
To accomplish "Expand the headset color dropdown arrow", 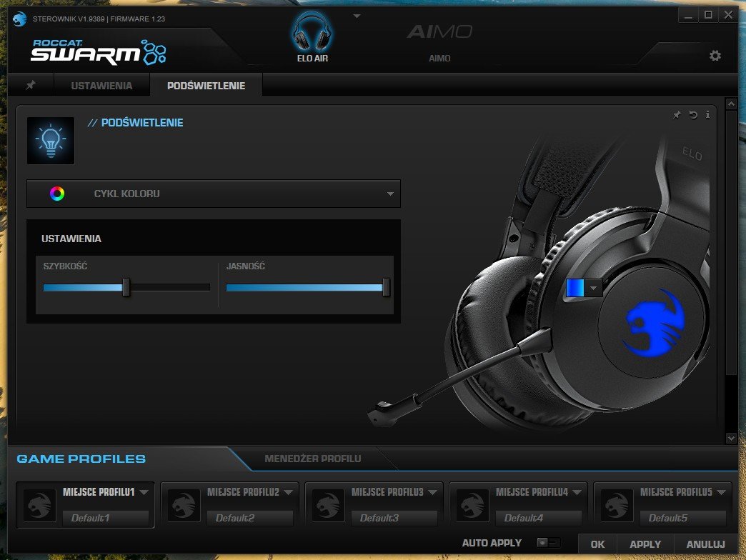I will coord(593,288).
